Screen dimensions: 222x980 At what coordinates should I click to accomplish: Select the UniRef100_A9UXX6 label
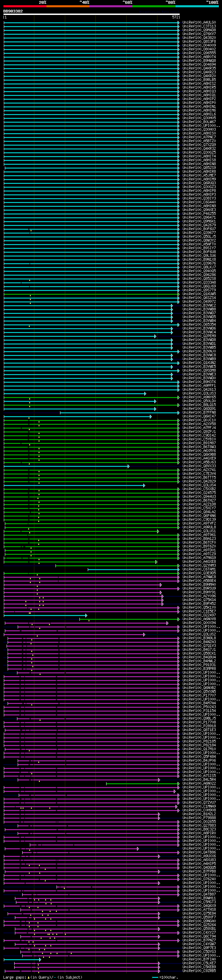click(199, 856)
